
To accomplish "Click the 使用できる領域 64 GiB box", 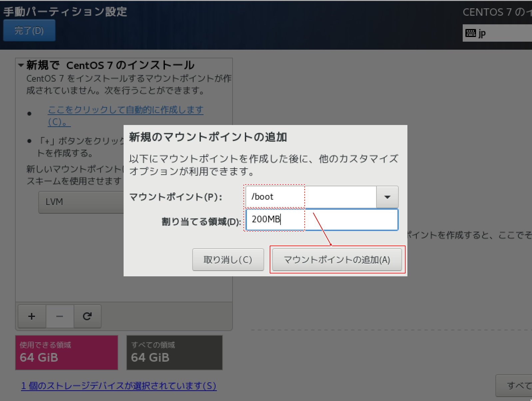I will [67, 353].
